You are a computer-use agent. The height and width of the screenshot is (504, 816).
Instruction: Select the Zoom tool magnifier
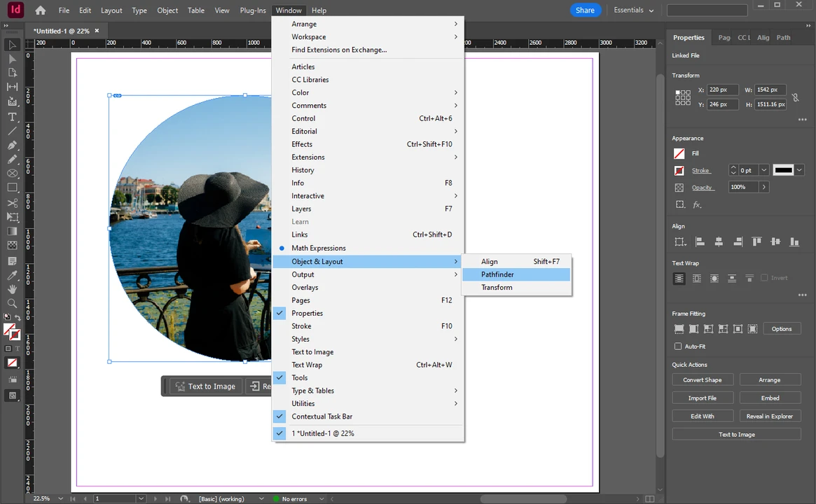coord(12,302)
